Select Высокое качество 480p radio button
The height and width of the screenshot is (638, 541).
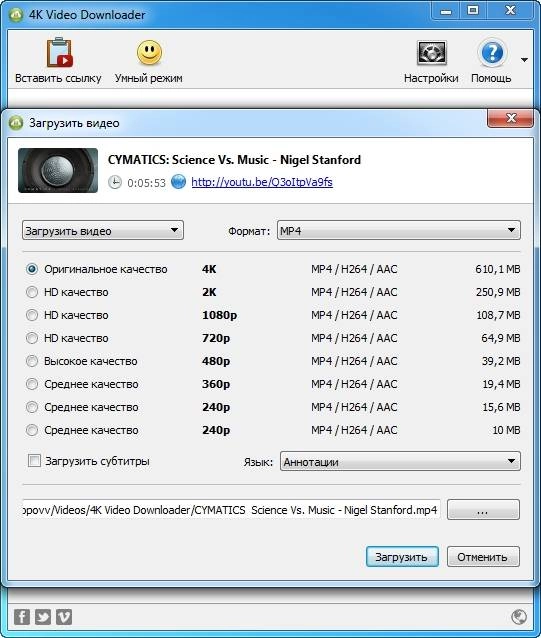(x=32, y=361)
